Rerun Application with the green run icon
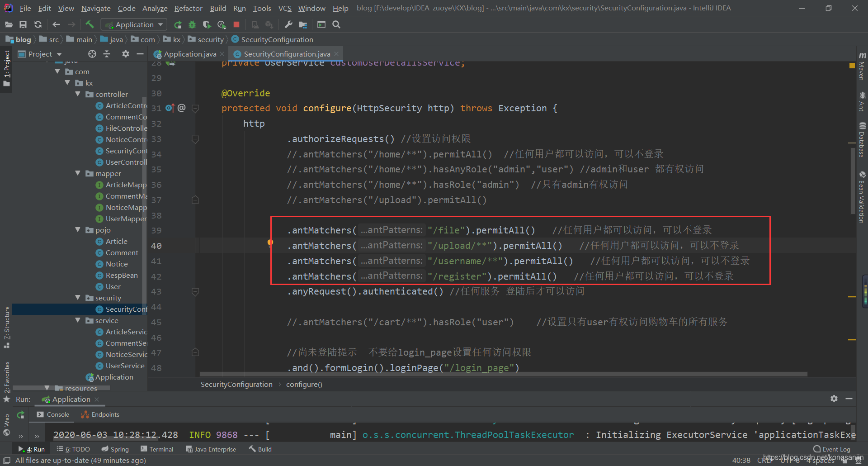This screenshot has height=466, width=868. 178,24
